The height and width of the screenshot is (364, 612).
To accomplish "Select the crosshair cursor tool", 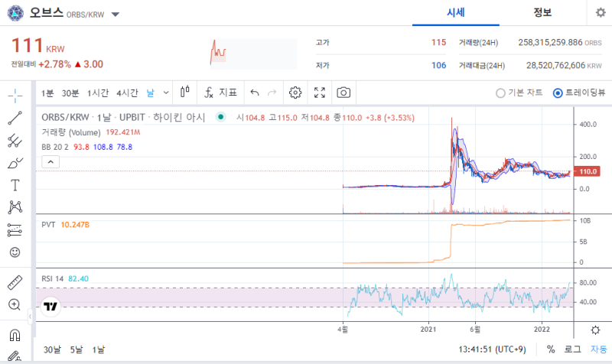I will pos(15,96).
